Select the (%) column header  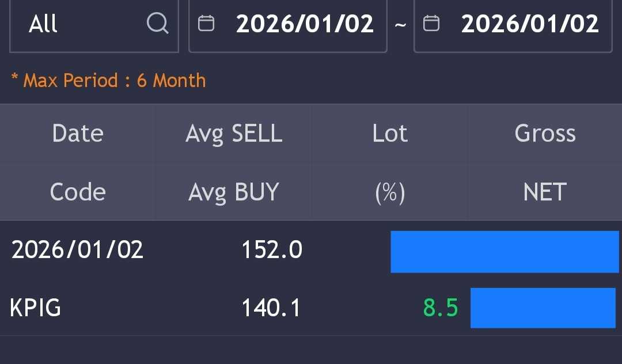tap(390, 192)
